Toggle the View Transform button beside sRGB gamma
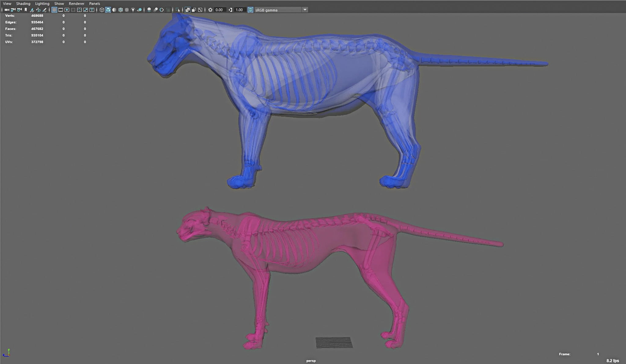 [250, 10]
